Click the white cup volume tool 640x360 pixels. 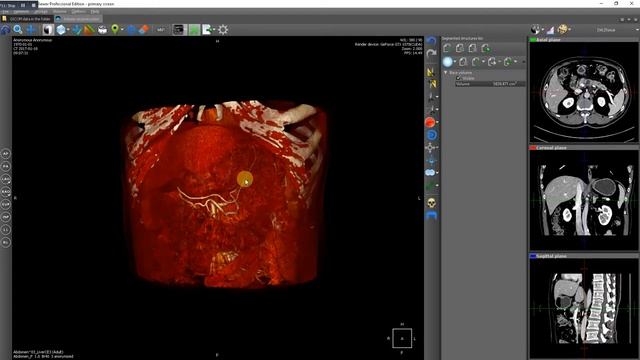pos(102,29)
